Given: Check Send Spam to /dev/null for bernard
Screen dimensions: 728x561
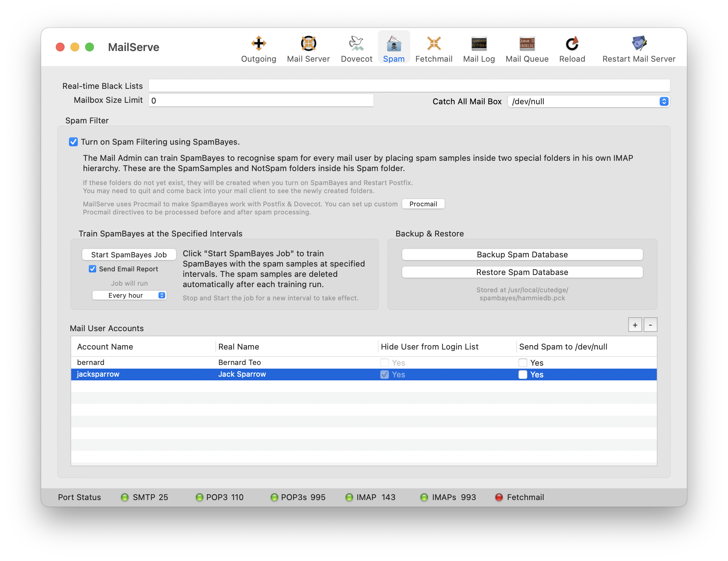Looking at the screenshot, I should (x=523, y=363).
